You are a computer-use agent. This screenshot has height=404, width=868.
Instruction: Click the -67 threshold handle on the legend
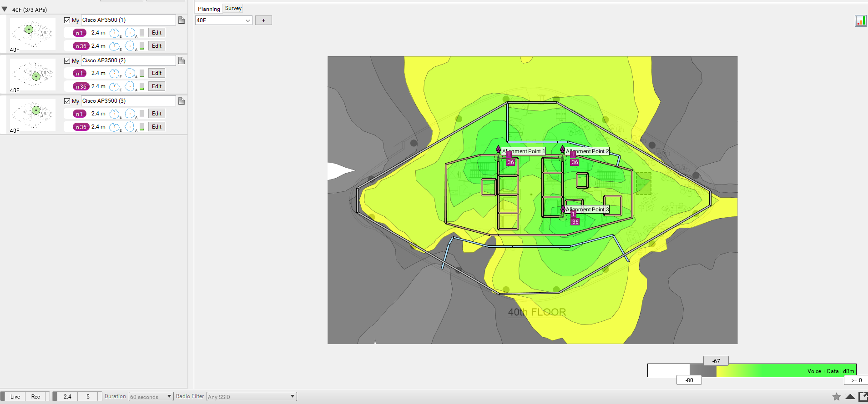tap(716, 361)
